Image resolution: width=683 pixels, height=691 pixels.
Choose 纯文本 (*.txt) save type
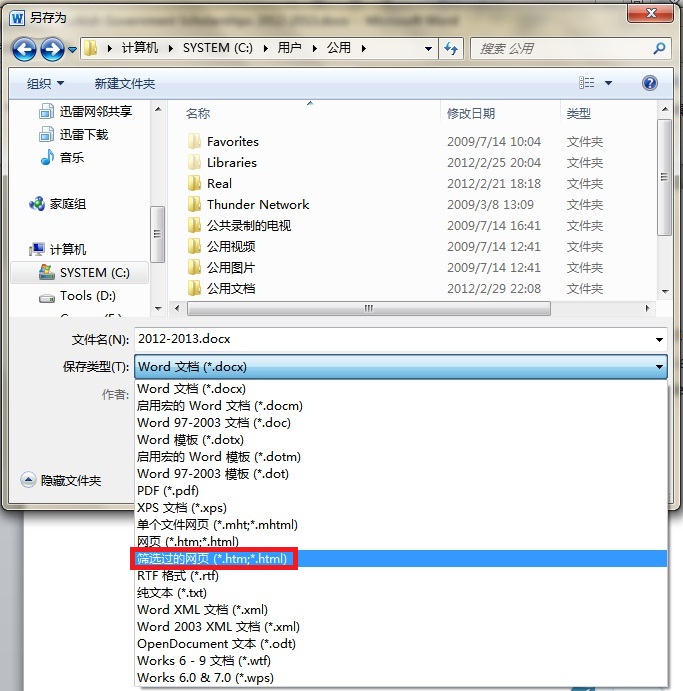[401, 593]
